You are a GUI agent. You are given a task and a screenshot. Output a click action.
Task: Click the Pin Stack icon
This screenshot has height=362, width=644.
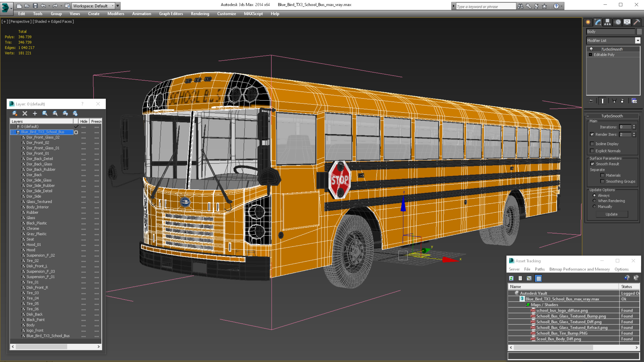(591, 101)
